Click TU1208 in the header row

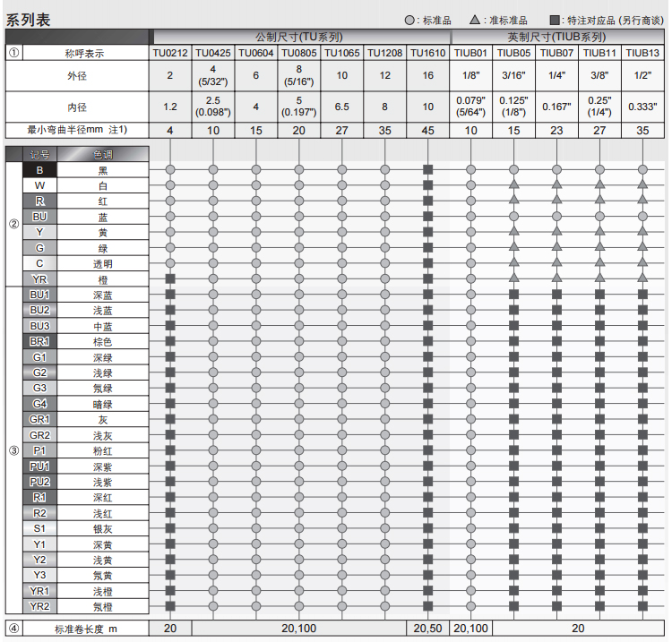pos(385,53)
